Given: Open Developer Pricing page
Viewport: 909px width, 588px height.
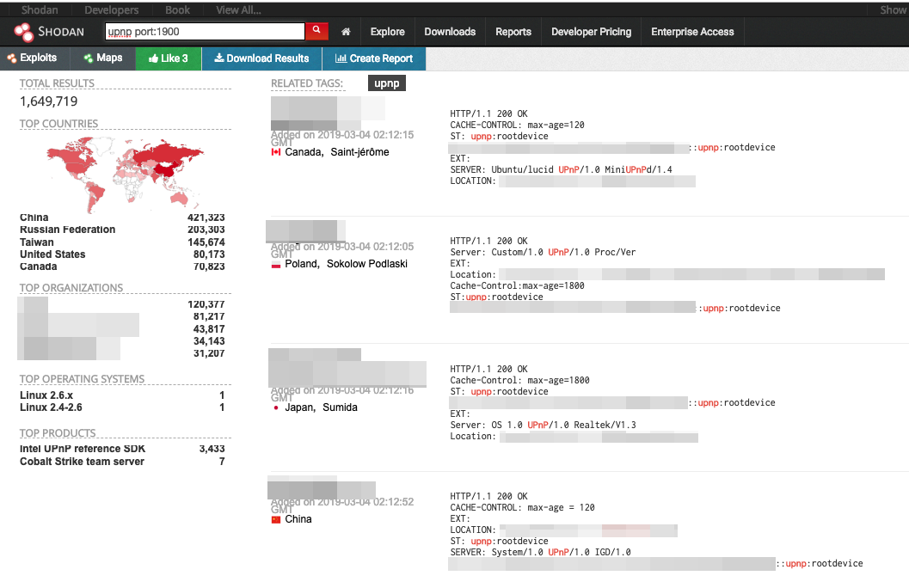Looking at the screenshot, I should click(x=591, y=32).
